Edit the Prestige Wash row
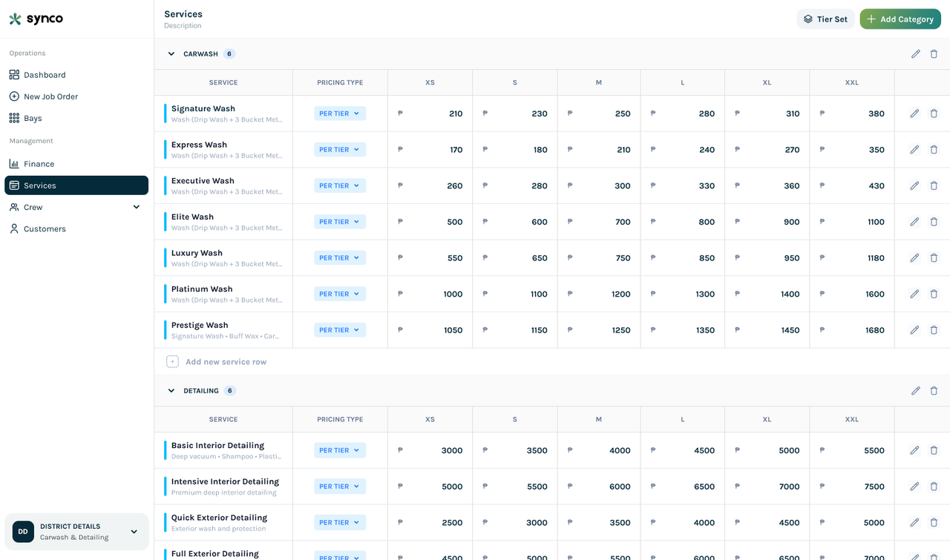The width and height of the screenshot is (950, 560). pos(914,330)
